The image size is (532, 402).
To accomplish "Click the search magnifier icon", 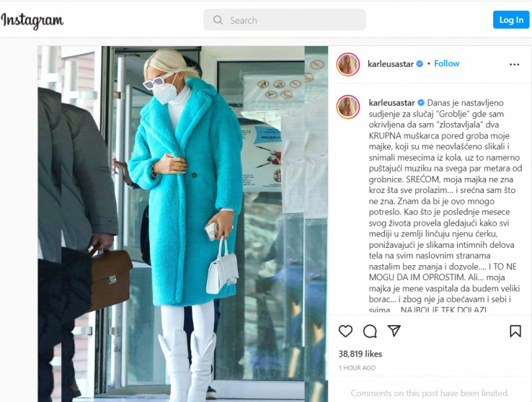I will pos(218,20).
